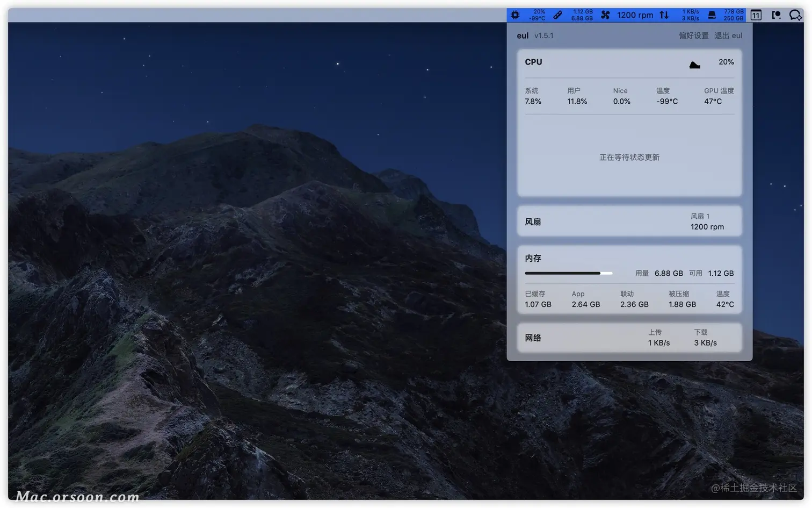Click the network up-down arrows icon in menu bar
Image resolution: width=812 pixels, height=508 pixels.
click(x=664, y=15)
